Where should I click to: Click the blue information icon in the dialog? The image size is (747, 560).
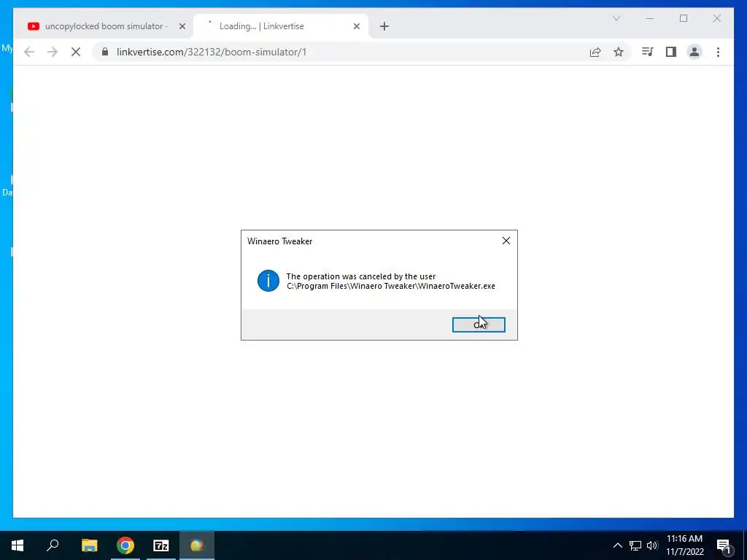click(x=268, y=281)
